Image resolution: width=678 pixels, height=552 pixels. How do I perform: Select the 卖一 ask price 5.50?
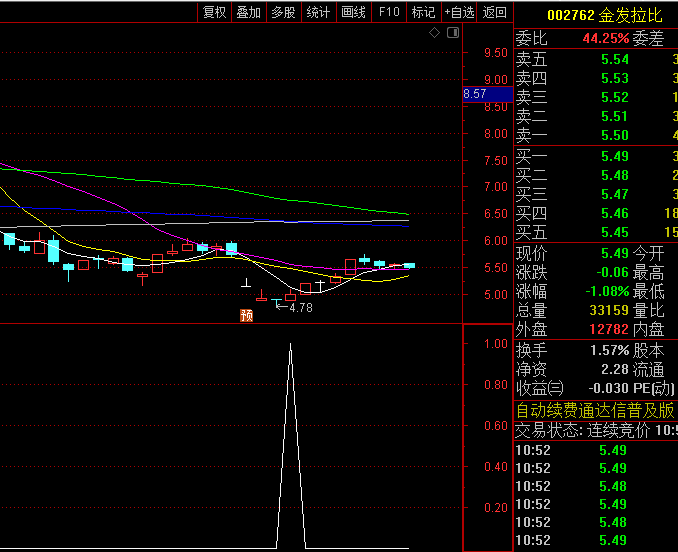pyautogui.click(x=614, y=135)
